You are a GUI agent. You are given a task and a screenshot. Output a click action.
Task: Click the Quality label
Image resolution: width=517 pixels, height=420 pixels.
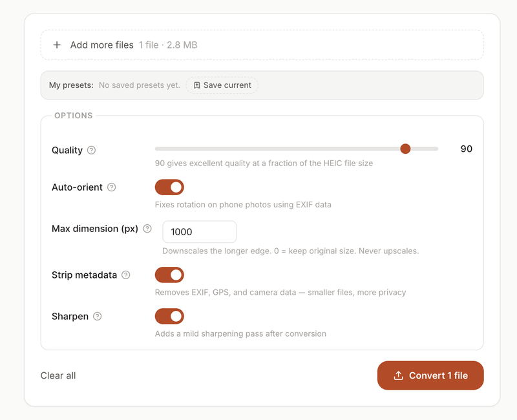67,151
